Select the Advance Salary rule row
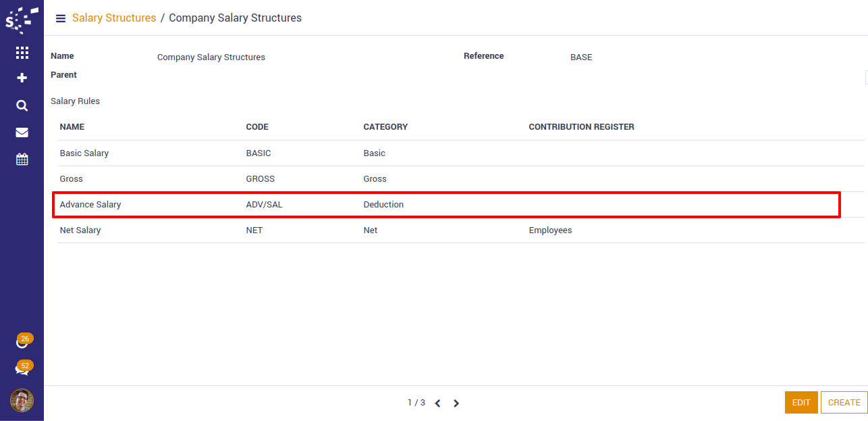The height and width of the screenshot is (421, 868). tap(90, 205)
